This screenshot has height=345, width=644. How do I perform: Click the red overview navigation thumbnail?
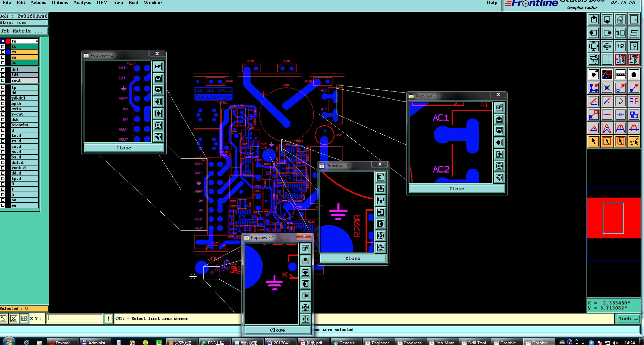tap(613, 218)
